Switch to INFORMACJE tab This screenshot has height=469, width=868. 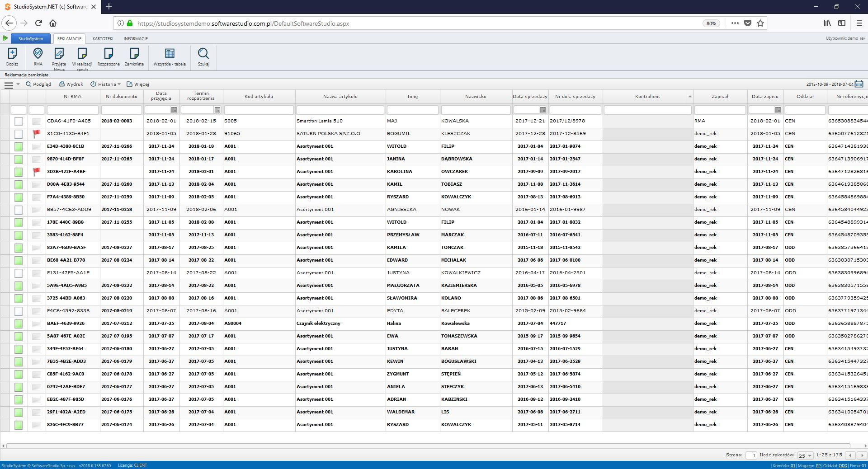136,38
